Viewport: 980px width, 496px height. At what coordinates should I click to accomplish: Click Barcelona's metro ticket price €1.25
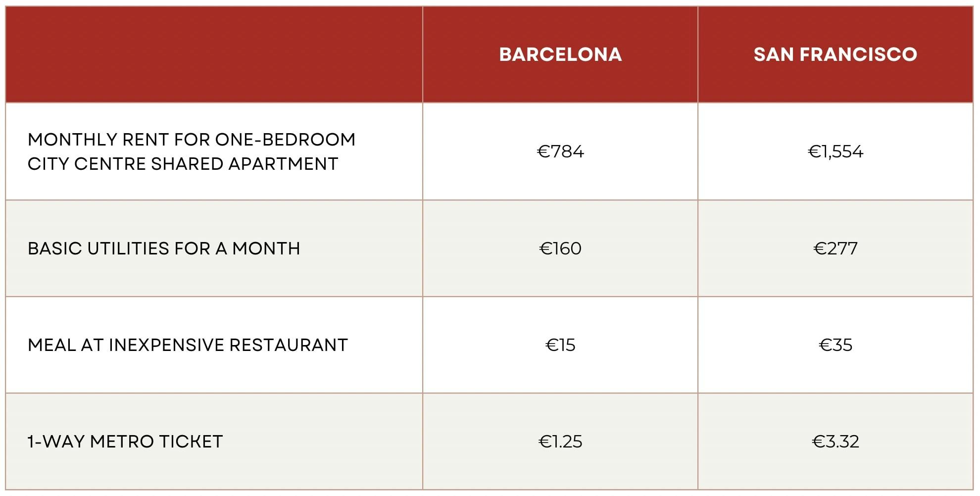(560, 442)
